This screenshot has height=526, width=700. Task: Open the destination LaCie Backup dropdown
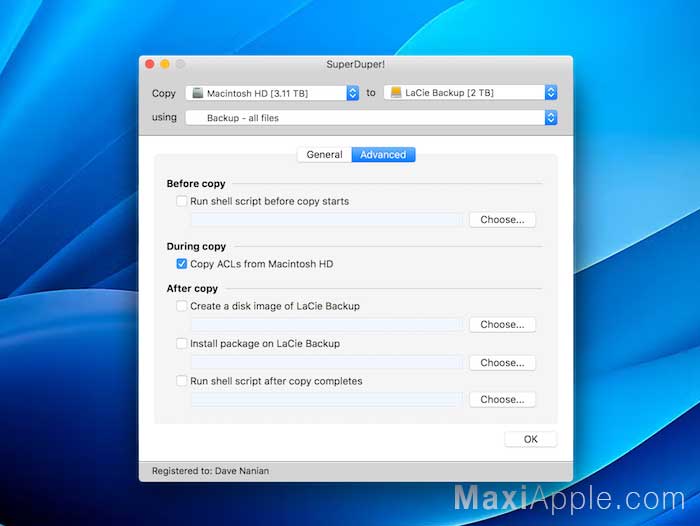pyautogui.click(x=471, y=92)
